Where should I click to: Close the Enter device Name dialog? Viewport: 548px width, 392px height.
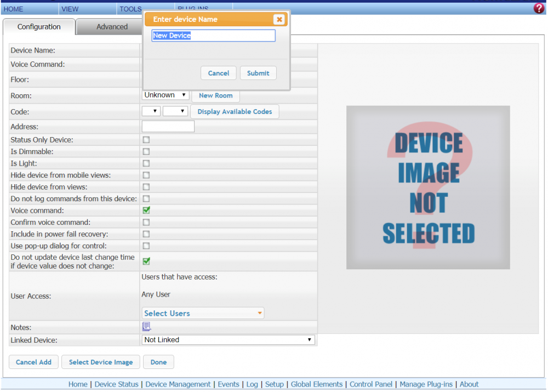tap(279, 20)
